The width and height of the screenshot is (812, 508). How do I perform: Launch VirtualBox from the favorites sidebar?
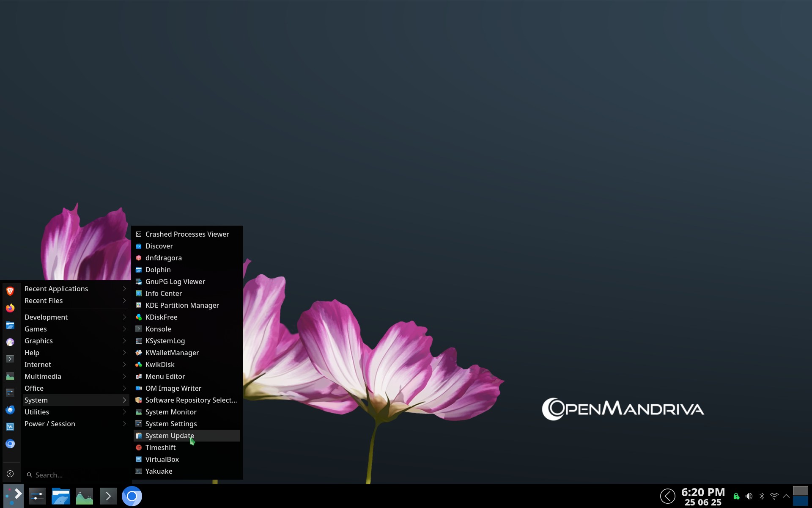[x=10, y=427]
